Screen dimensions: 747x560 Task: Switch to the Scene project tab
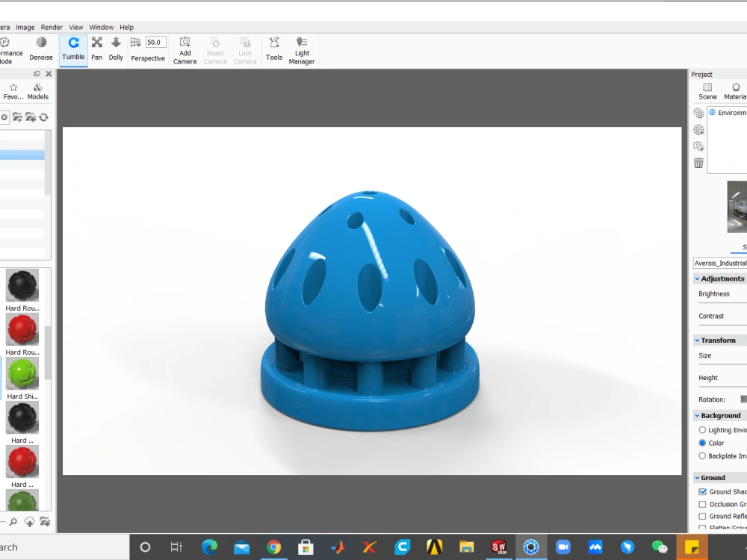(x=707, y=91)
